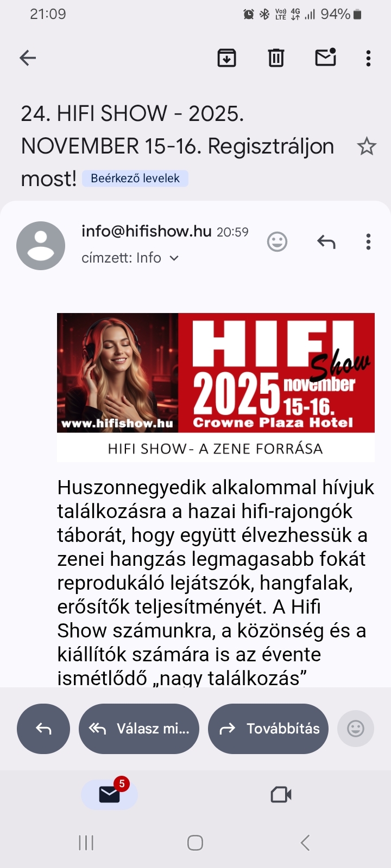The height and width of the screenshot is (868, 391).
Task: Forward email with 'Továbbítás' button
Action: 268,729
